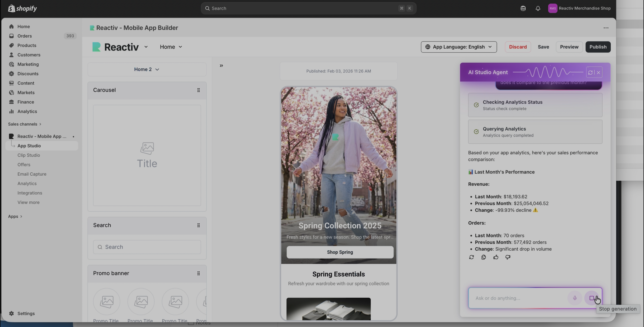Click the Discard button

click(x=518, y=47)
